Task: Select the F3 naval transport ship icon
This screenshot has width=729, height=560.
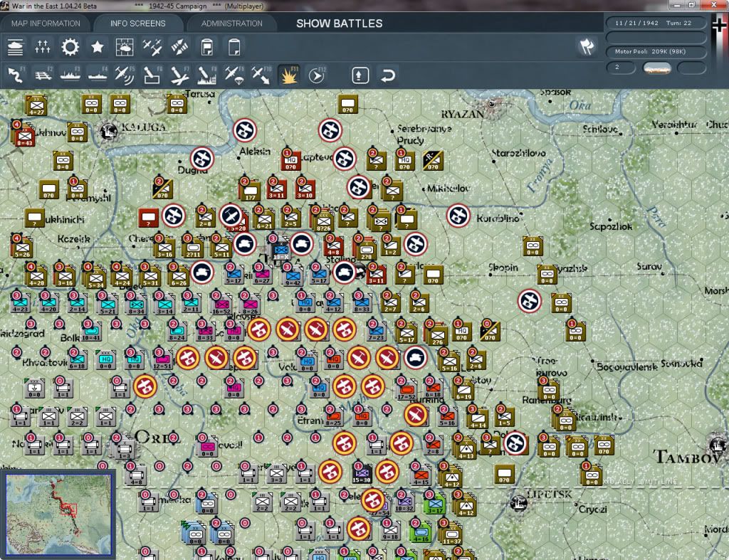Action: point(70,75)
